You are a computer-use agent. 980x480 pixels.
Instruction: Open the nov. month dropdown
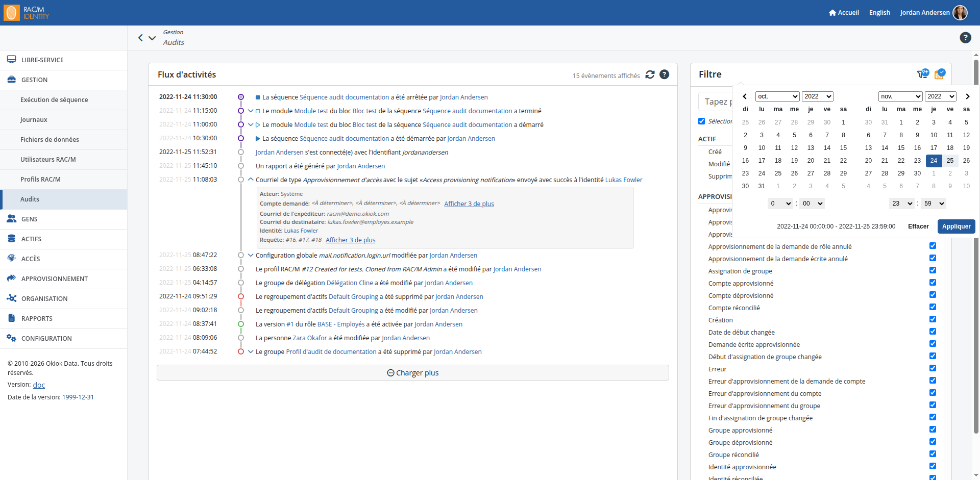coord(900,96)
